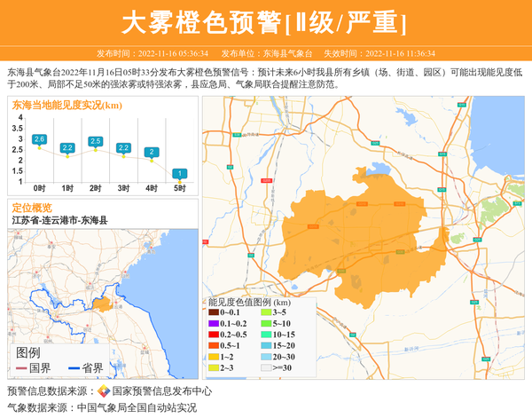
Task: Click the 定位概览 section heading
Action: [x=32, y=207]
